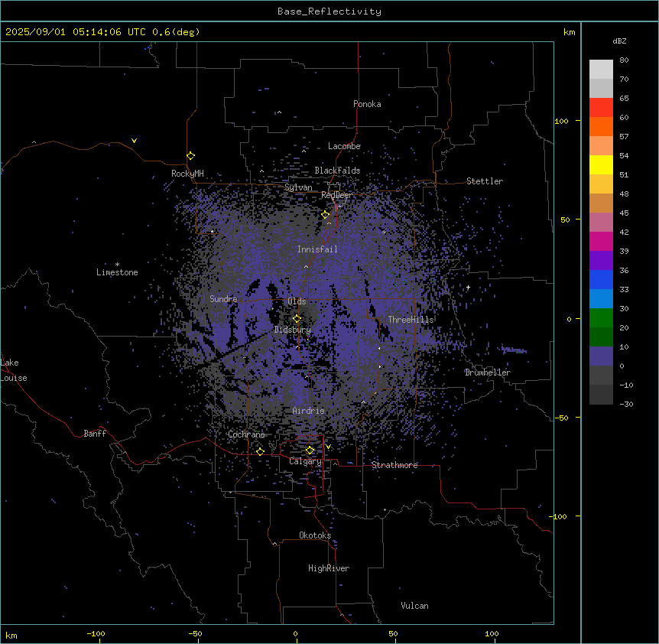Viewport: 659px width, 644px height.
Task: Select the Blackfalds label
Action: 337,171
